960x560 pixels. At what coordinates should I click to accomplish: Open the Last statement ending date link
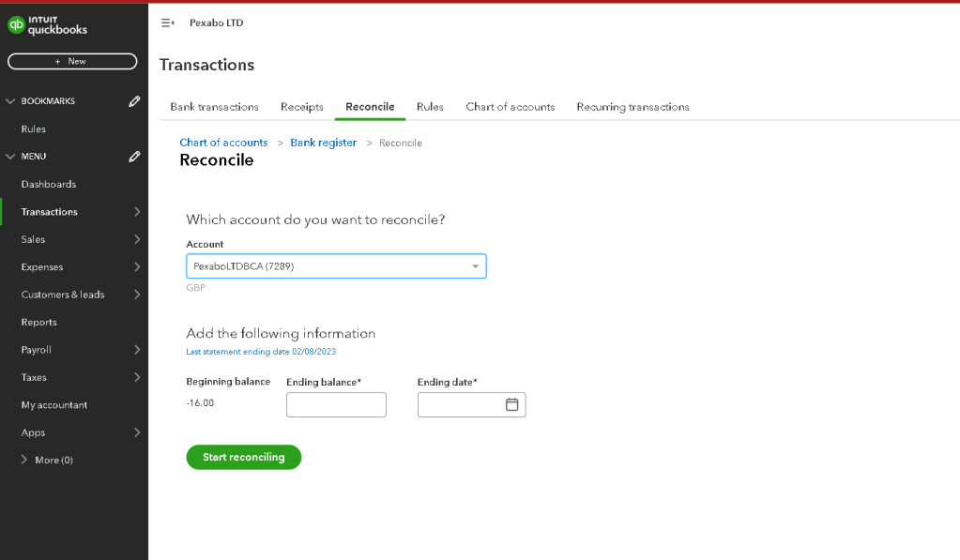pos(261,352)
